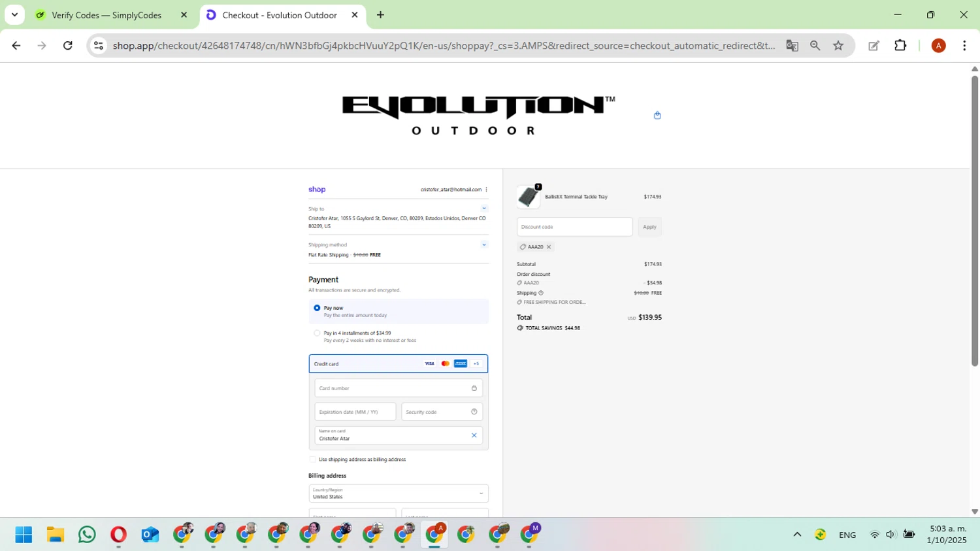Screen dimensions: 980x551
Task: Open the Windows Start menu
Action: tap(24, 535)
